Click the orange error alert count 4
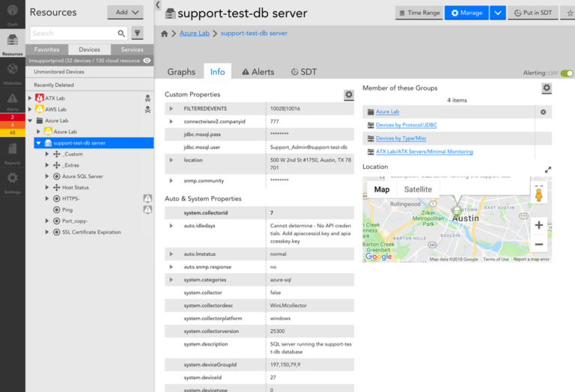 coord(13,125)
